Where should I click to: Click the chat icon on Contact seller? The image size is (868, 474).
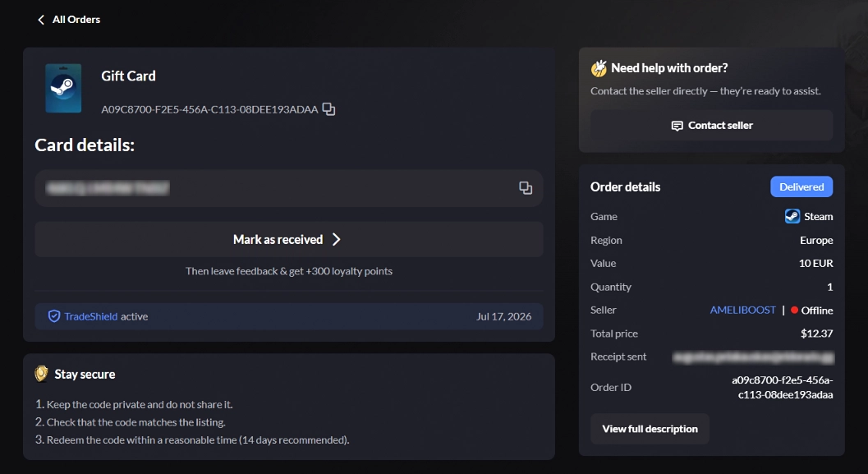pos(677,126)
